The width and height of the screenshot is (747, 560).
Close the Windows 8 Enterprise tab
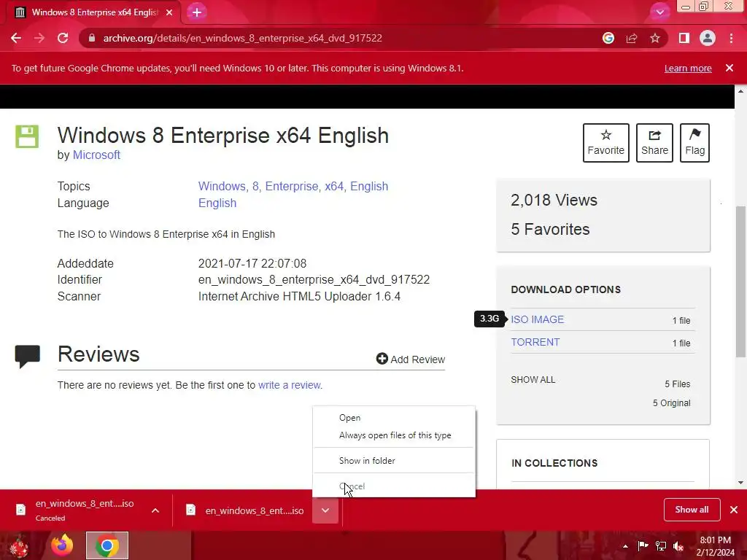click(169, 12)
